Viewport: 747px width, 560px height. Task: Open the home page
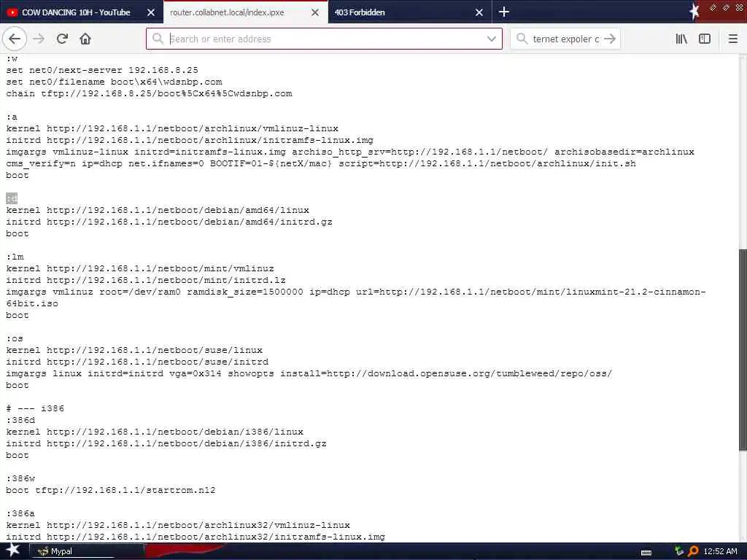click(x=85, y=39)
